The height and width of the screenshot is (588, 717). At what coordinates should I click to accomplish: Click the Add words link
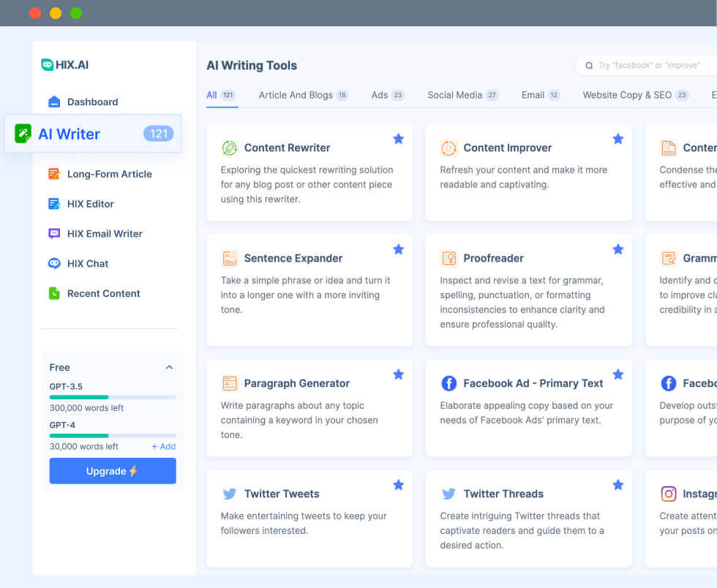coord(164,446)
